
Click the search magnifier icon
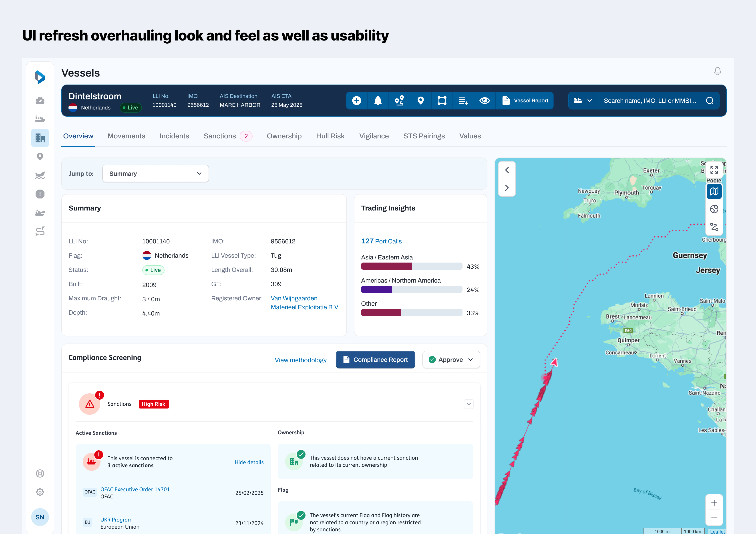710,101
